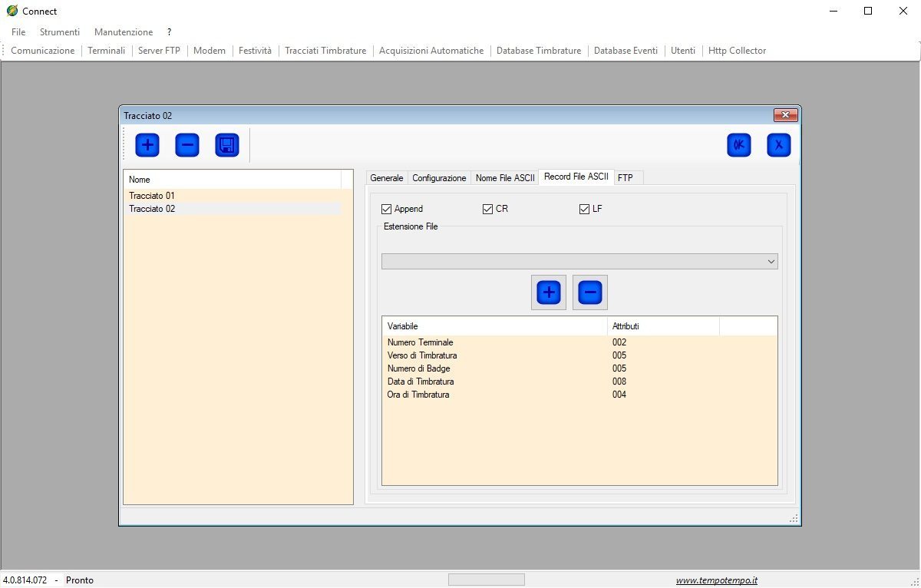Click attribute 008 of Data di Timbratura
921x588 pixels.
(x=619, y=382)
